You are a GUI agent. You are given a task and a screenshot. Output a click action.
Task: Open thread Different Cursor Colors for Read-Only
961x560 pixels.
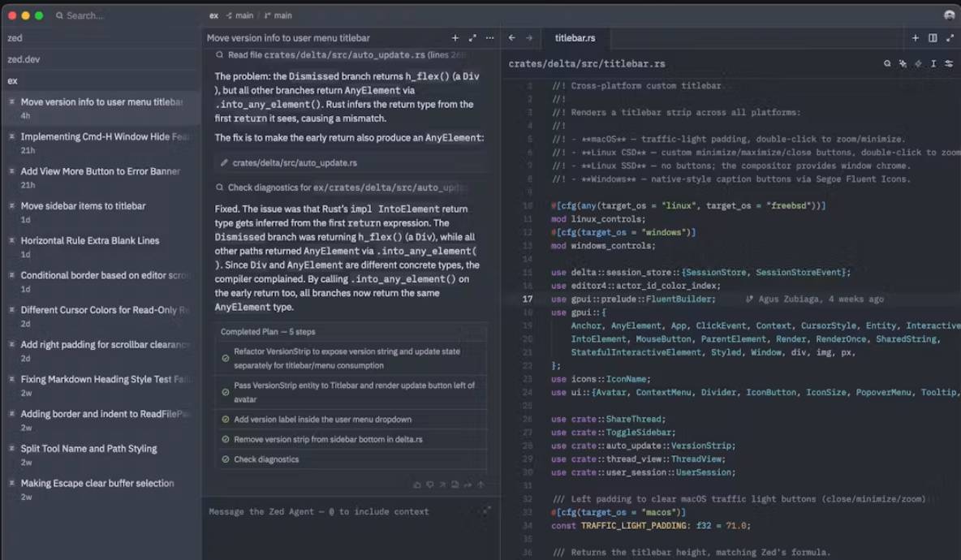[x=101, y=317]
